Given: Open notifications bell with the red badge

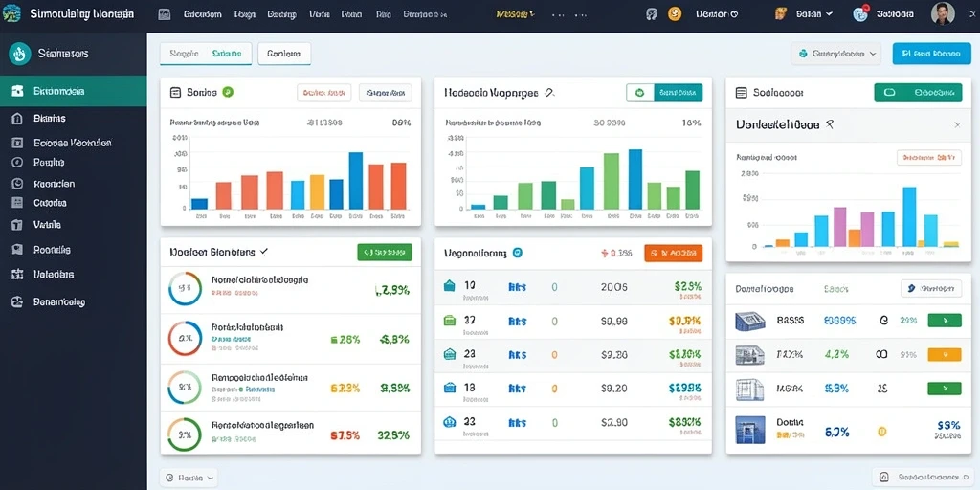Looking at the screenshot, I should click(x=860, y=13).
